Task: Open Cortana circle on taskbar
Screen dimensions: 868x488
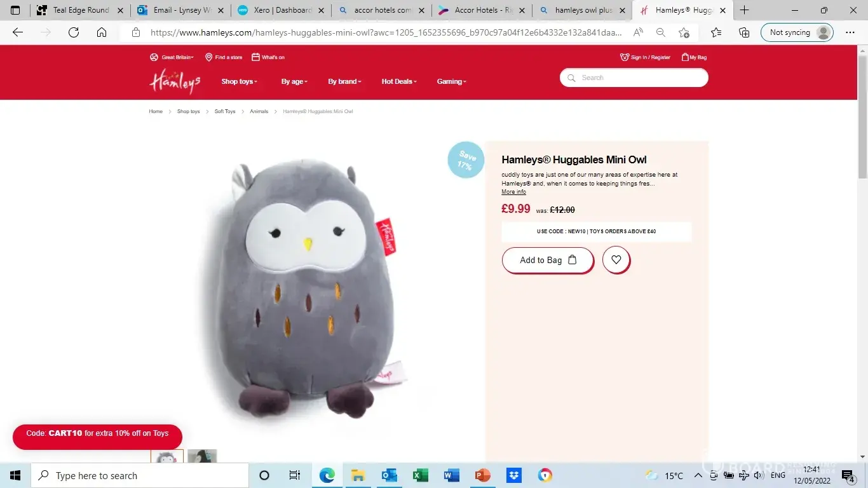Action: (x=264, y=475)
